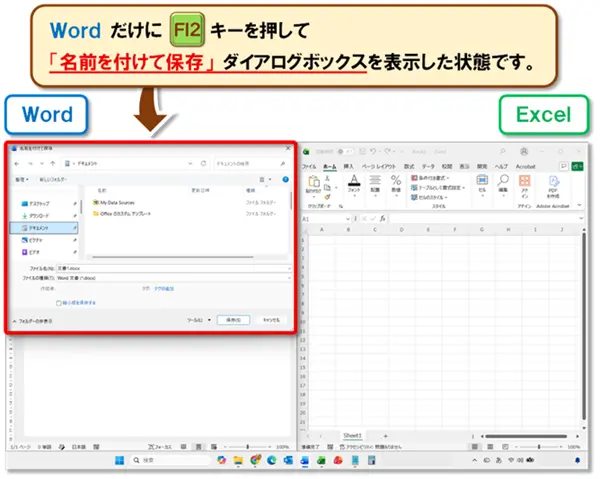Refresh the Save As folder view
The image size is (600, 479).
click(x=204, y=164)
